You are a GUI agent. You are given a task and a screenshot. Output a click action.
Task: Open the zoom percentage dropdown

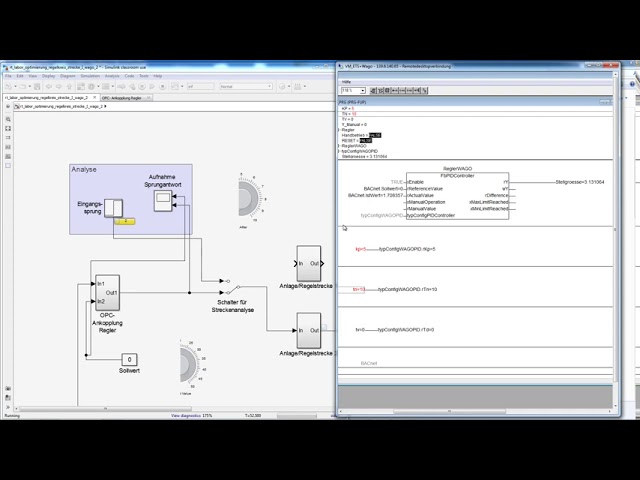click(x=349, y=91)
